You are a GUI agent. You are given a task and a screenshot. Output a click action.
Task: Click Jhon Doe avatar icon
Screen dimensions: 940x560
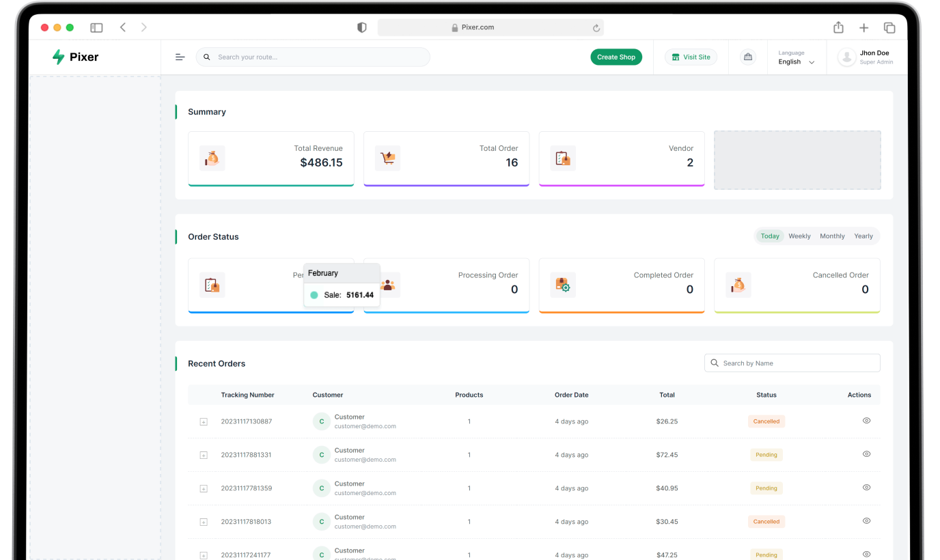(x=847, y=57)
